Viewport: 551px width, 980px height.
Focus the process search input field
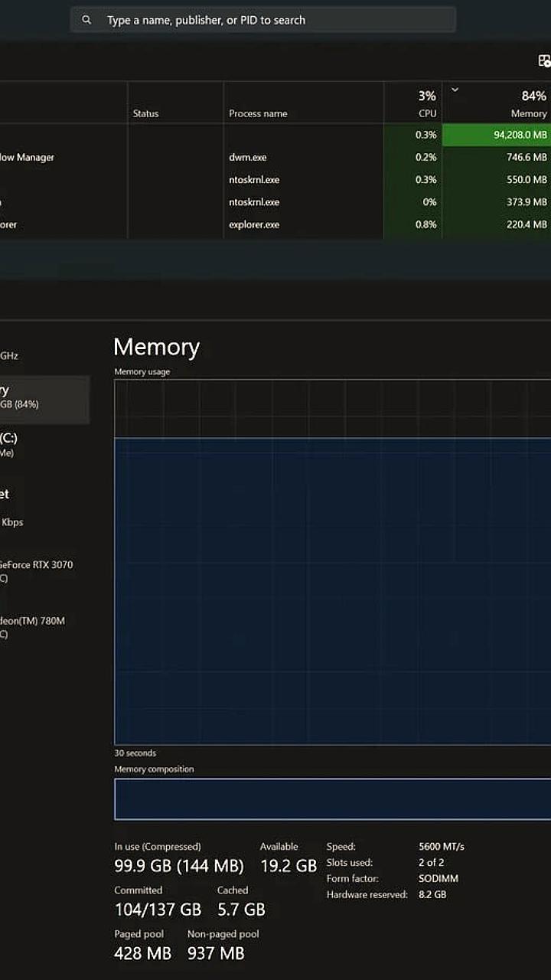tap(275, 20)
